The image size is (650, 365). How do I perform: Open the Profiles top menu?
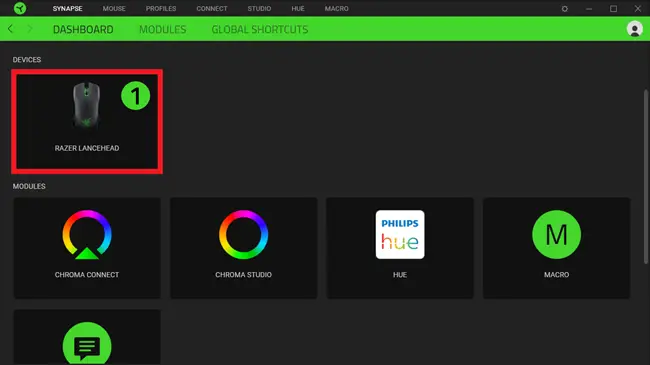161,9
